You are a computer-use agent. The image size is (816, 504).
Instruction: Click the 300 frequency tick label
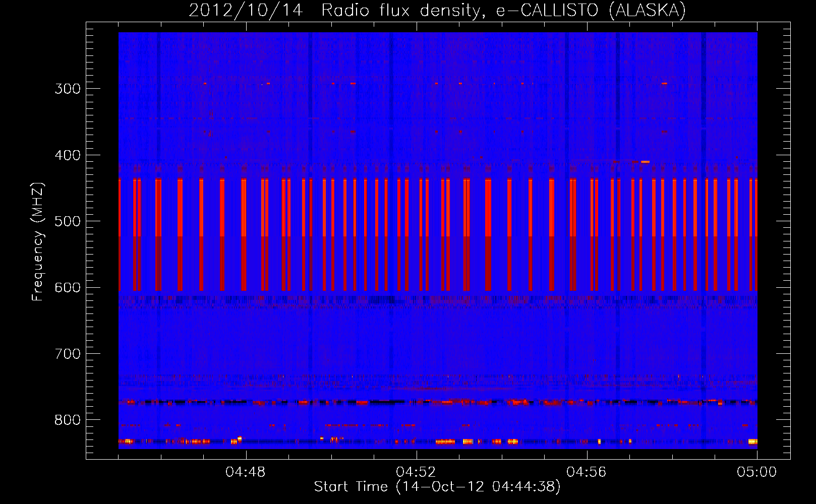[68, 89]
